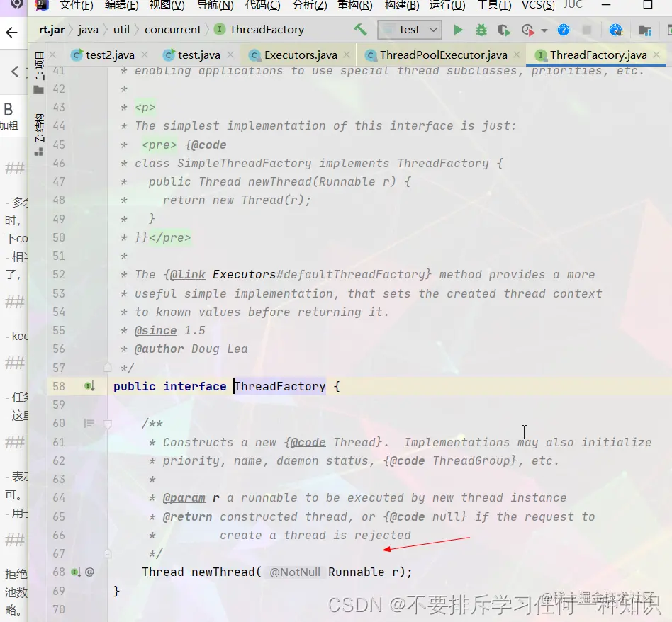Open the test run configuration dropdown

click(410, 30)
